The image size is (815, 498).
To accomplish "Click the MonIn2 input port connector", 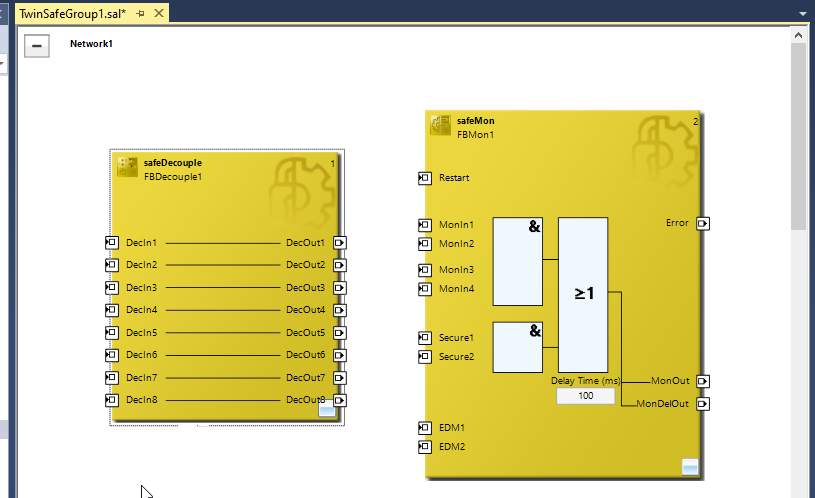I will point(425,244).
